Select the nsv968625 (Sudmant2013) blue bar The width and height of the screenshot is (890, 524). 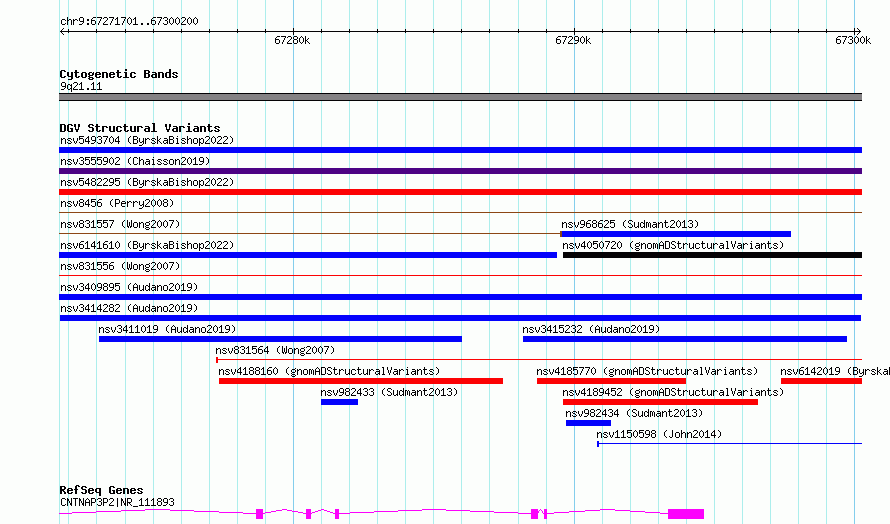point(675,234)
